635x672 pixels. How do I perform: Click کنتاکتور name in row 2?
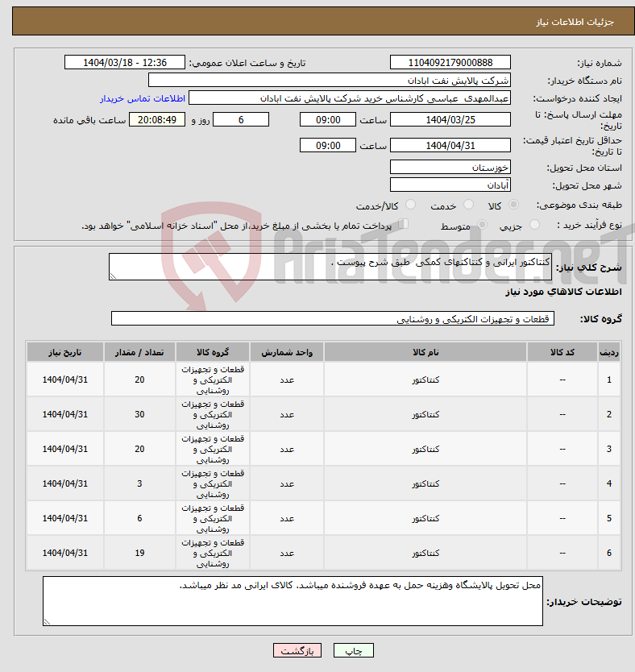pyautogui.click(x=425, y=415)
